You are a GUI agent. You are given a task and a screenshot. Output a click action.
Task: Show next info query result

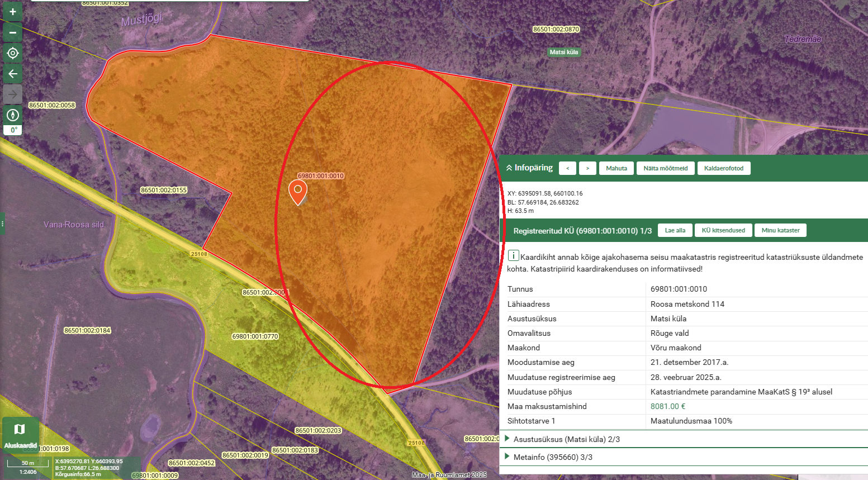tap(587, 168)
